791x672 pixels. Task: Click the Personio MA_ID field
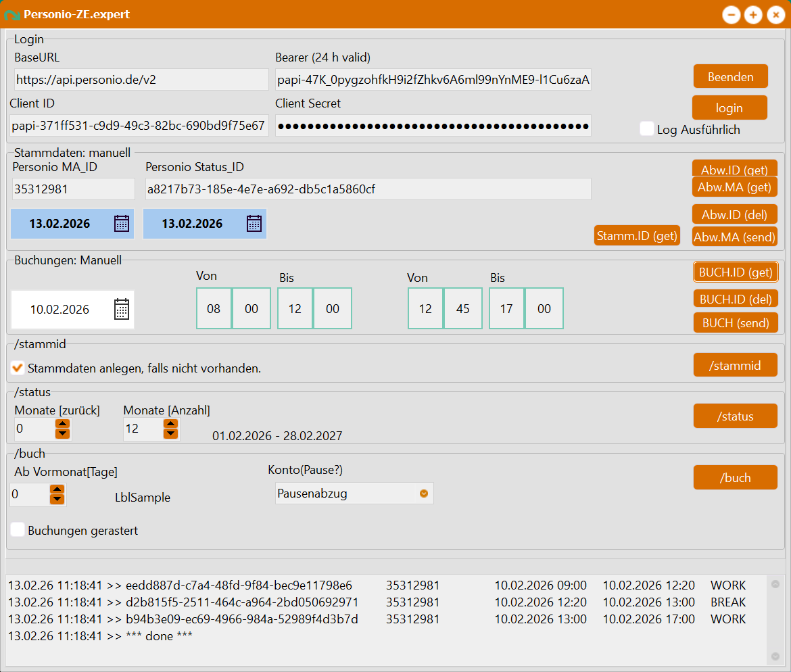[x=73, y=189]
